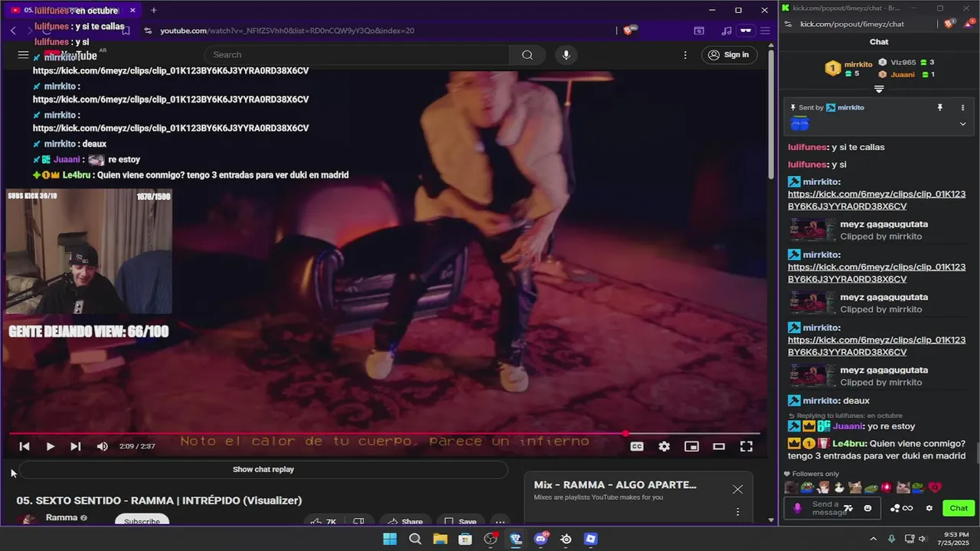Start voice search with microphone

click(x=566, y=55)
